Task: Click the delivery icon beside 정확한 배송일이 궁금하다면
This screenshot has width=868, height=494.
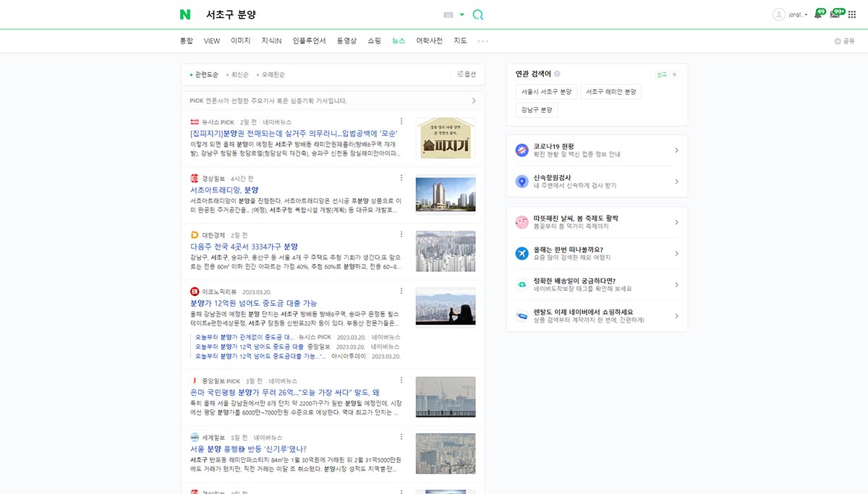Action: (x=522, y=285)
